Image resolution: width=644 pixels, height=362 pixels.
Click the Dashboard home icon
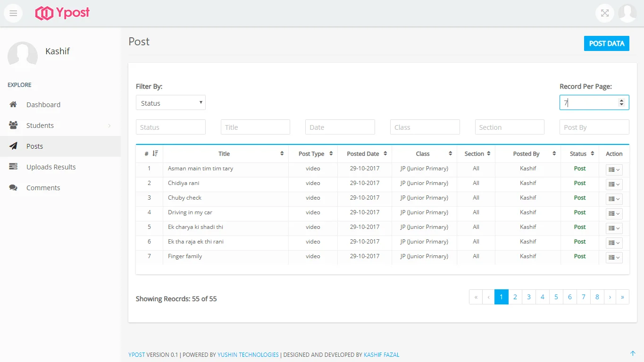(x=13, y=105)
